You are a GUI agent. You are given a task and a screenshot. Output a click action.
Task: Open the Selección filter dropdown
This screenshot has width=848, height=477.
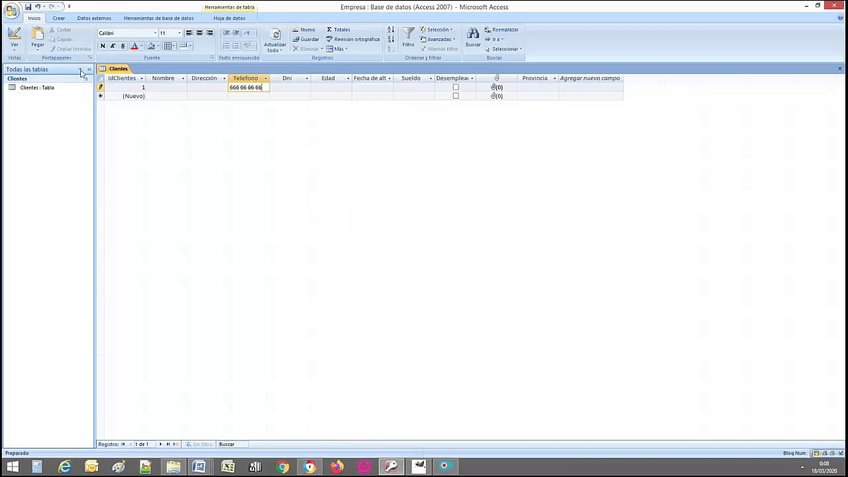436,30
